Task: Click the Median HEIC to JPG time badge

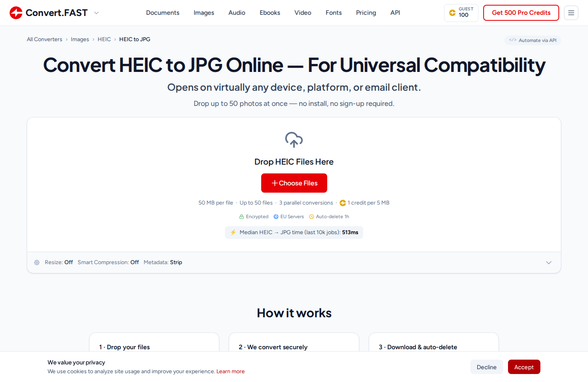Action: 294,232
